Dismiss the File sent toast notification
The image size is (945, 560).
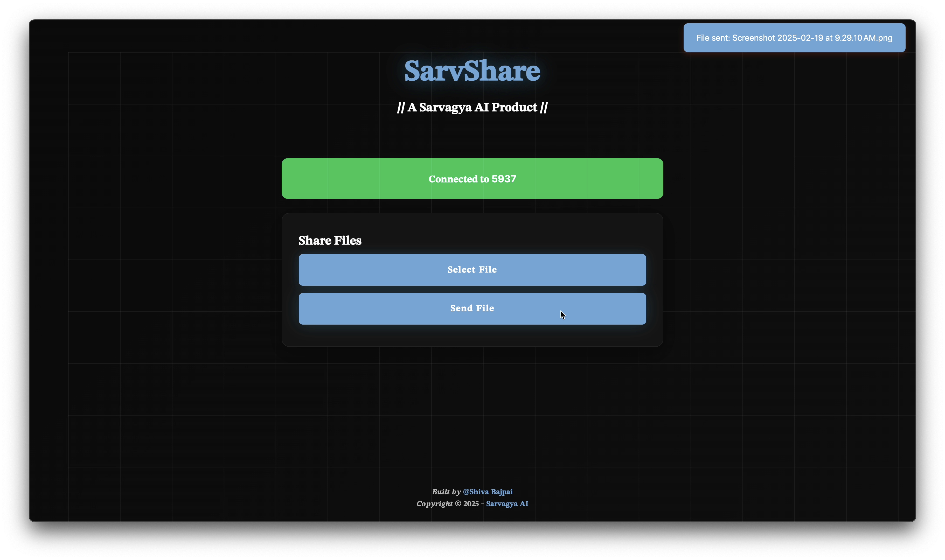(794, 38)
